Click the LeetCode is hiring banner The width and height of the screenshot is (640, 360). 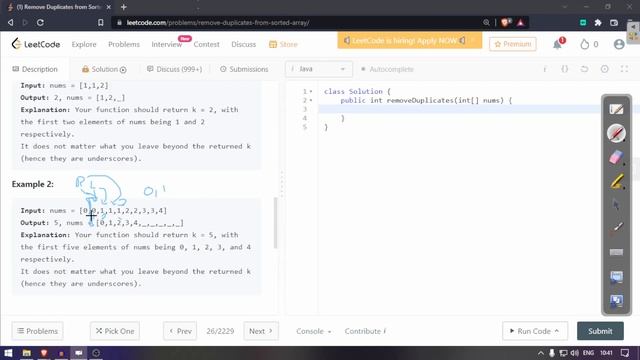pos(409,40)
